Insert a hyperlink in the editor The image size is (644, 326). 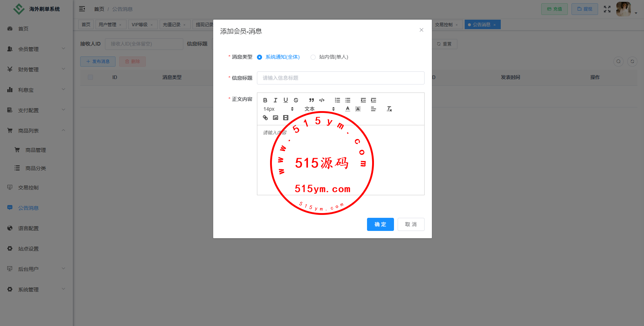click(265, 118)
